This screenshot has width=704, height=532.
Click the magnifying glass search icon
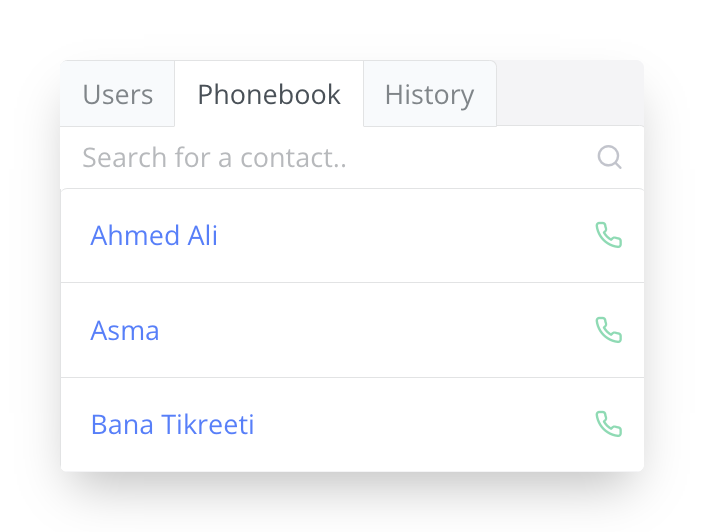click(609, 157)
